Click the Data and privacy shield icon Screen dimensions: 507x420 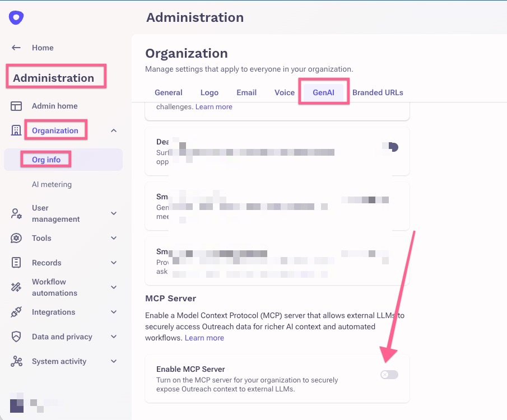click(x=16, y=337)
